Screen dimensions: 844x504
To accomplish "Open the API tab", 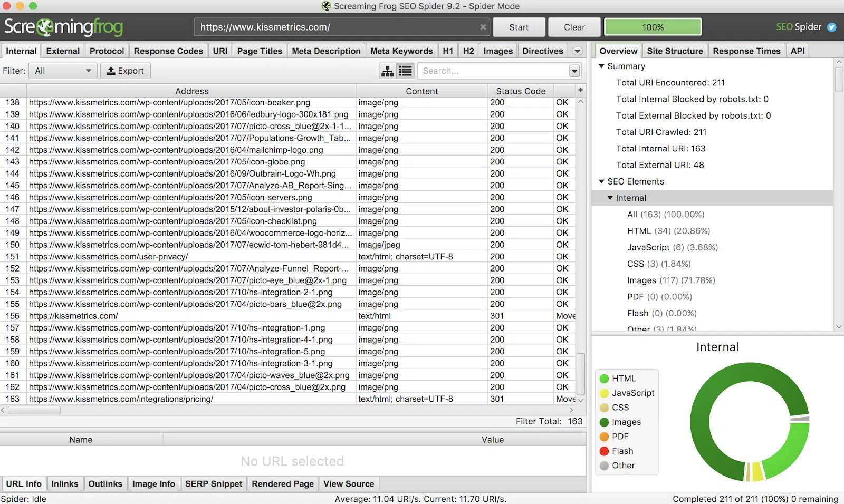I will [798, 51].
